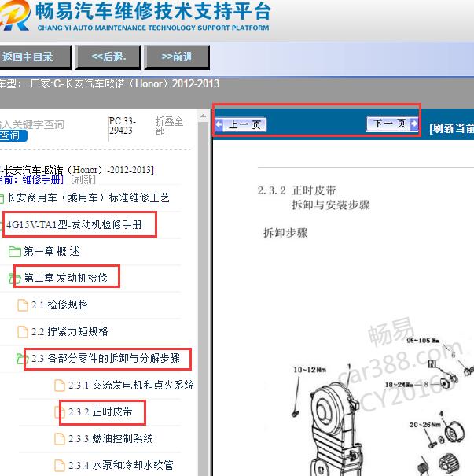Click the sidebar scrollbar up arrow

click(x=203, y=116)
